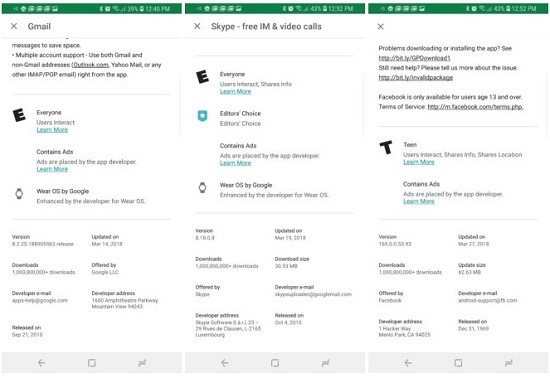Open the Outlook.com link in Gmail description
The height and width of the screenshot is (378, 550).
[x=90, y=65]
